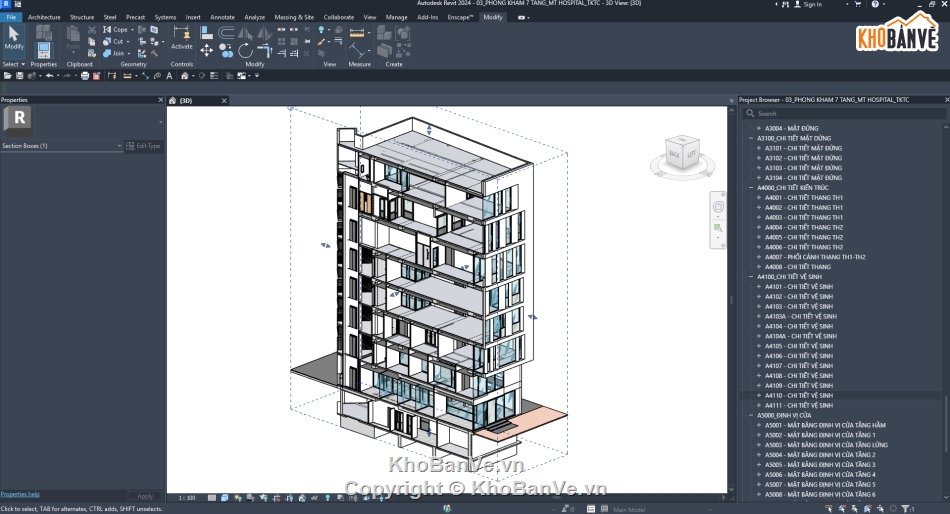
Task: Click the Undo arrow in quick access toolbar
Action: tap(50, 76)
